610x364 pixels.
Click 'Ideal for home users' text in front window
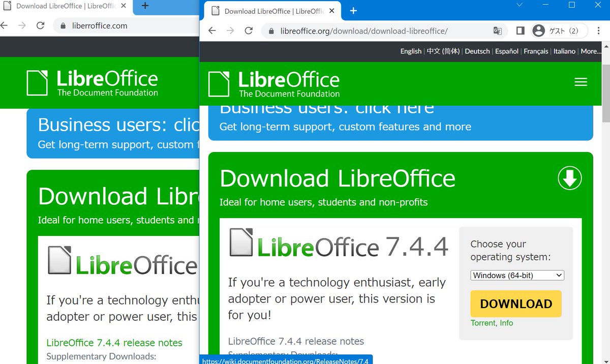[x=323, y=202]
